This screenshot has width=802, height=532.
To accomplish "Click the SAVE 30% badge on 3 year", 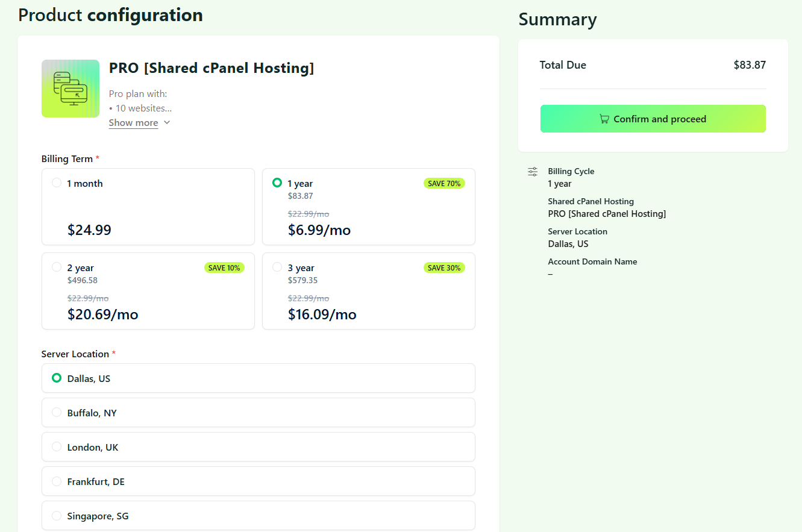I will pyautogui.click(x=445, y=268).
